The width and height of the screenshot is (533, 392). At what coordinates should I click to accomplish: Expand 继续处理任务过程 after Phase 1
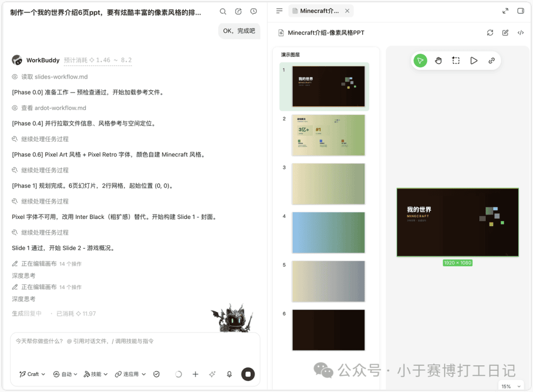click(40, 201)
